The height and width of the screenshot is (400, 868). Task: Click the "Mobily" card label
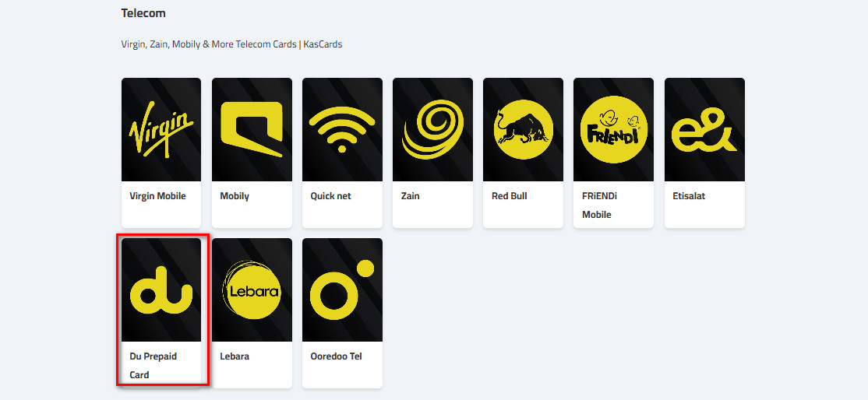[235, 196]
